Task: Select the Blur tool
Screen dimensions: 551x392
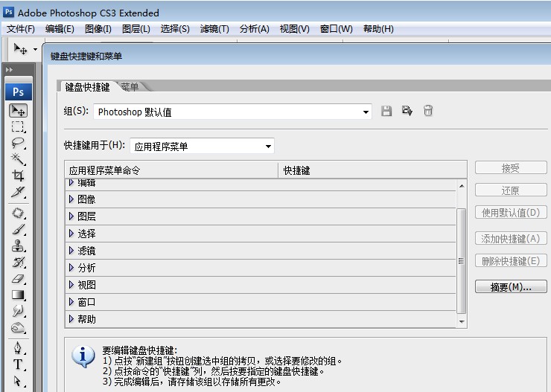Action: click(x=19, y=311)
